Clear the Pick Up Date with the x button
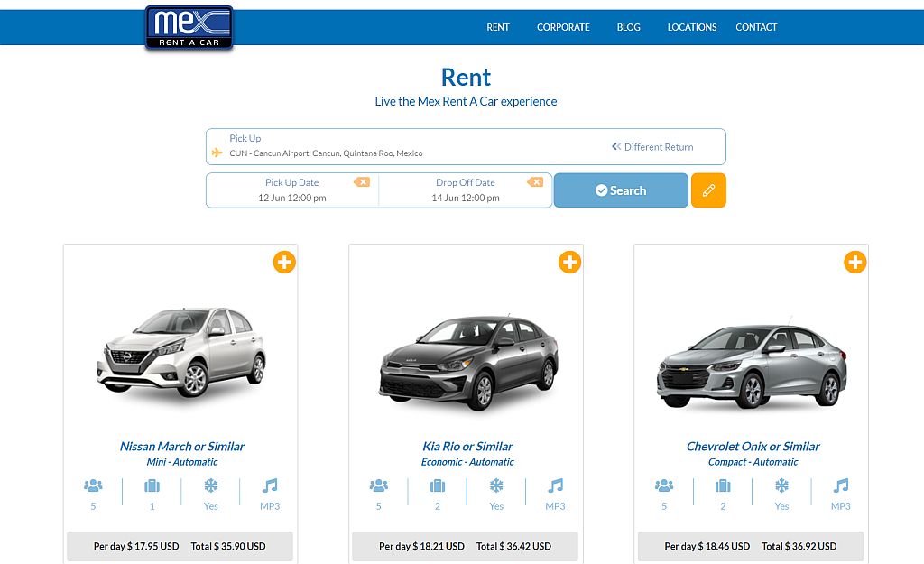 pos(363,181)
